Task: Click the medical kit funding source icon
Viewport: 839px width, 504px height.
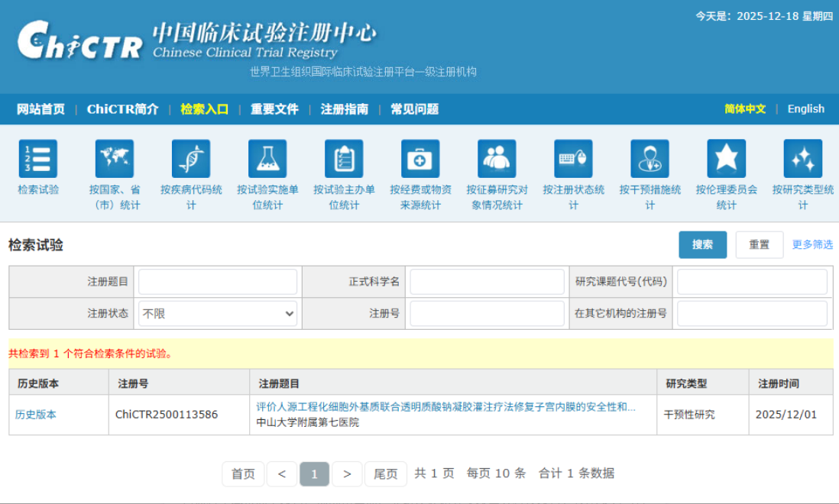Action: pyautogui.click(x=420, y=159)
